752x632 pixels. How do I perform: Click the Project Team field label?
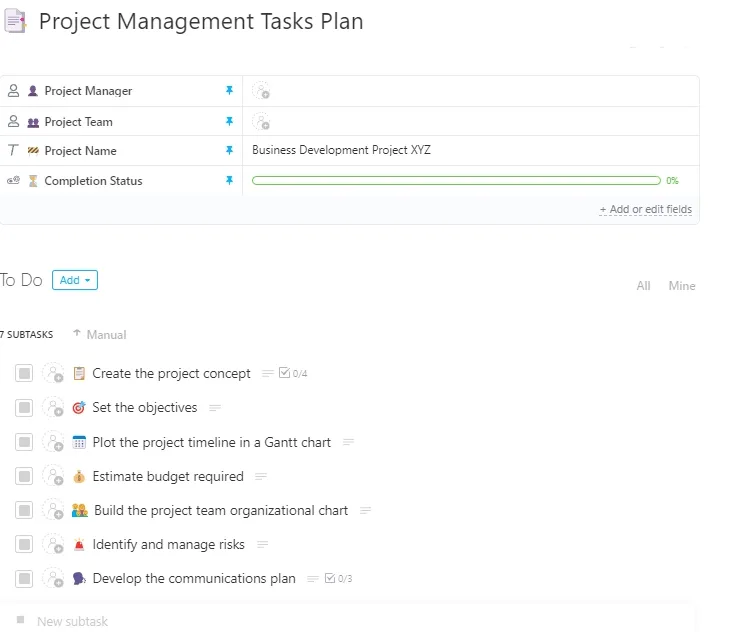[78, 122]
